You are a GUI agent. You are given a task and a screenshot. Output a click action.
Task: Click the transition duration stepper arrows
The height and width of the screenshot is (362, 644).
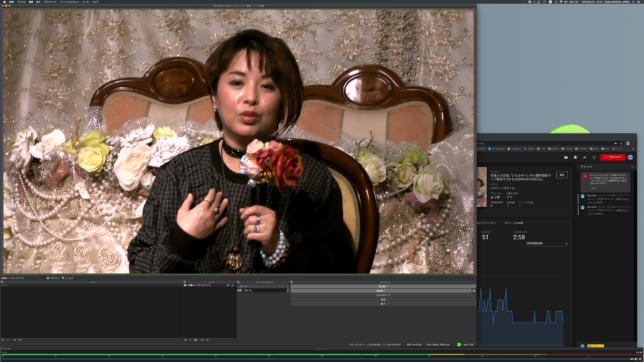point(287,290)
